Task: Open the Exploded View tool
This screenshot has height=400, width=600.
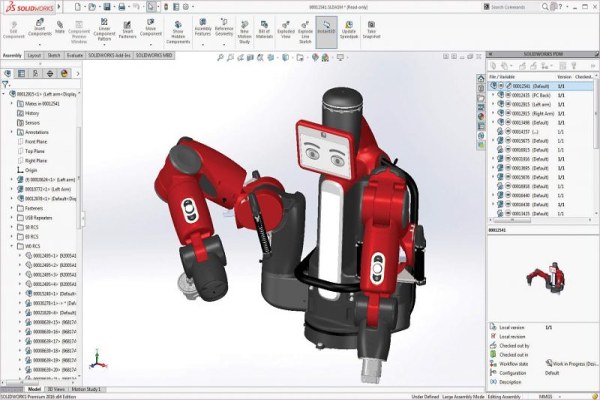Action: pos(286,30)
